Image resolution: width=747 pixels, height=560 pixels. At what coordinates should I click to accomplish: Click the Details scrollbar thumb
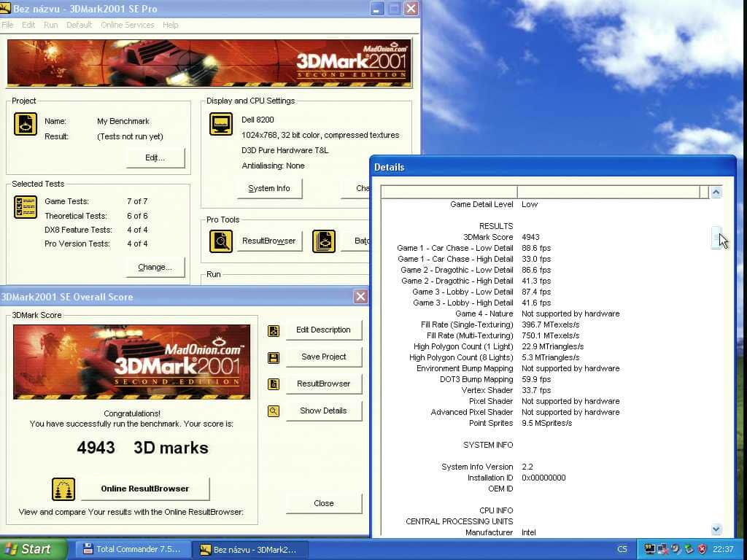[716, 238]
